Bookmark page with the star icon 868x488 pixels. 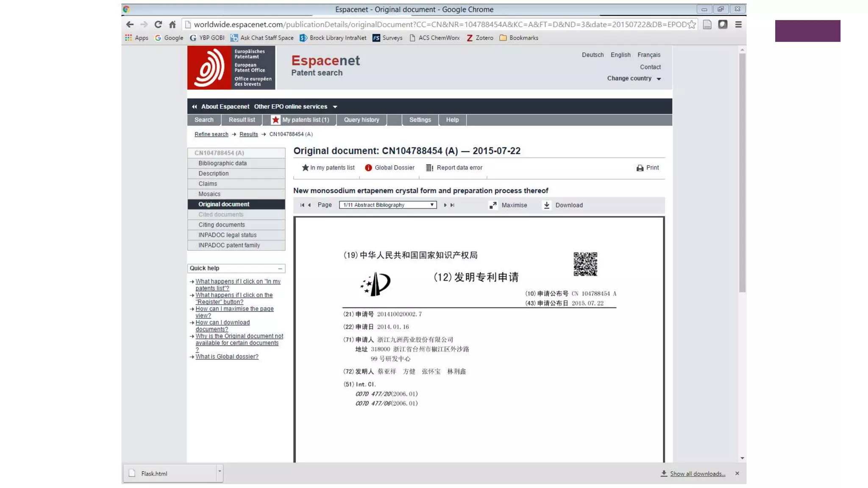[x=692, y=25]
